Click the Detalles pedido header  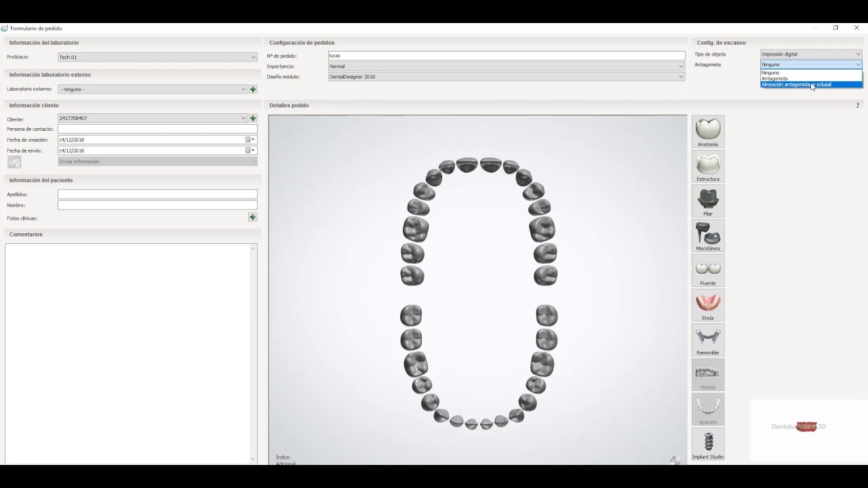click(x=289, y=105)
